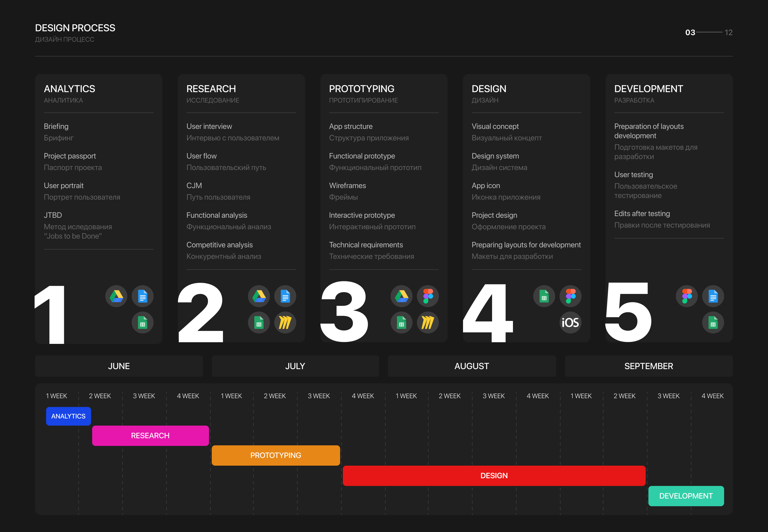Click the orange PROTOTYPING timeline bar
This screenshot has height=532, width=768.
(276, 455)
